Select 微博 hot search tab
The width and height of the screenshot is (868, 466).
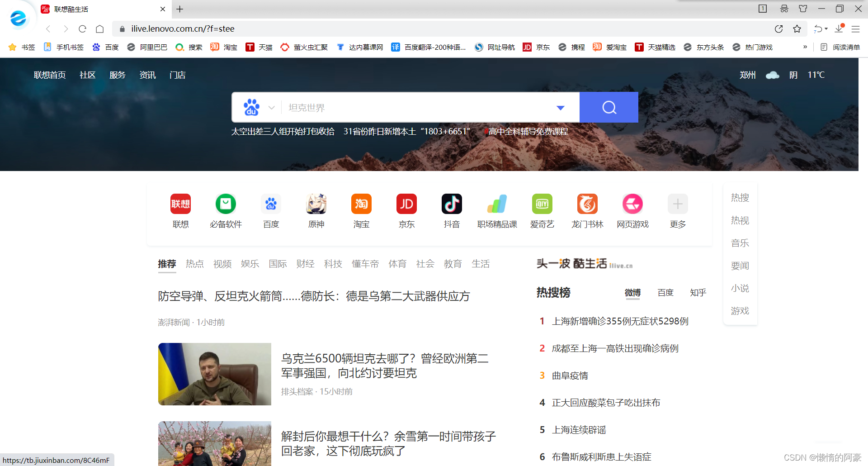pyautogui.click(x=633, y=293)
